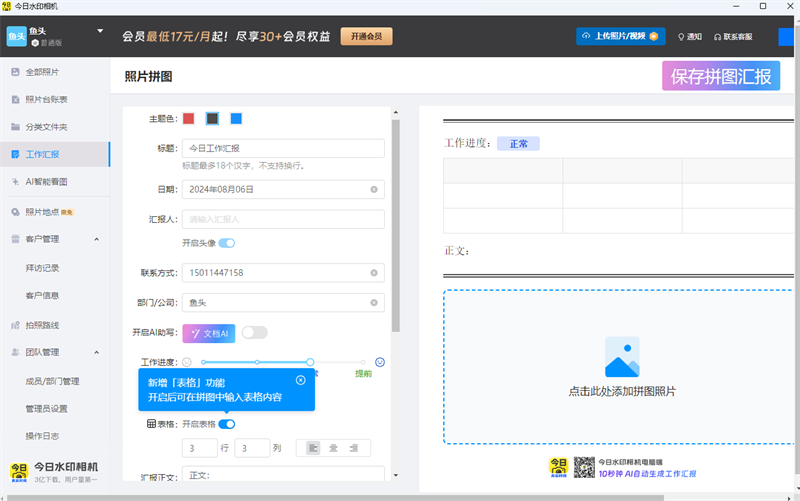Collapse the 团队管理 sidebar group
The width and height of the screenshot is (800, 501).
click(x=96, y=352)
